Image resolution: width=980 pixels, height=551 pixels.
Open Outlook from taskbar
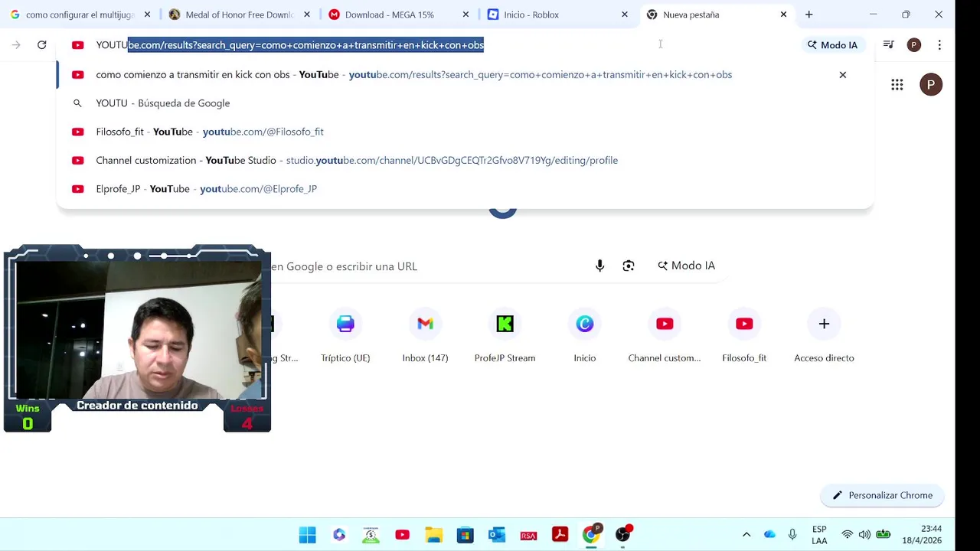(497, 535)
